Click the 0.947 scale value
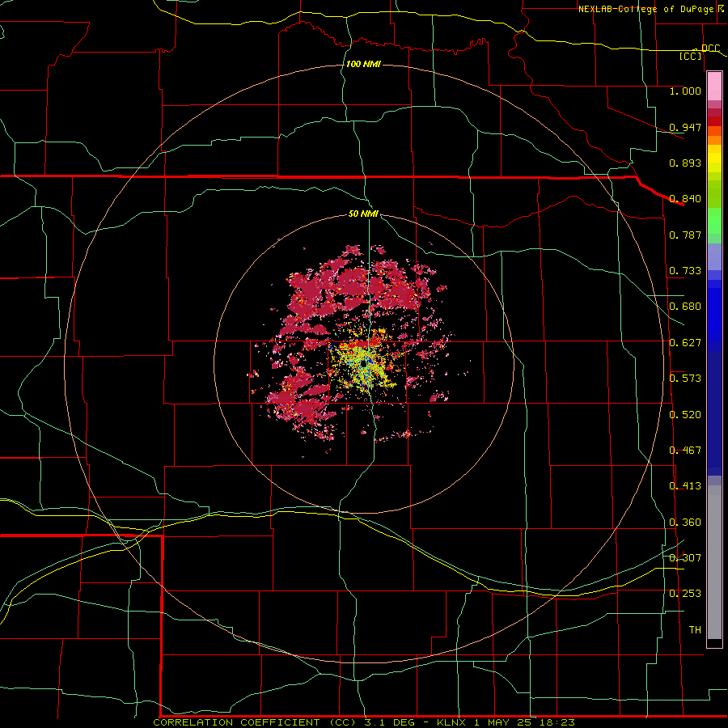 point(685,127)
